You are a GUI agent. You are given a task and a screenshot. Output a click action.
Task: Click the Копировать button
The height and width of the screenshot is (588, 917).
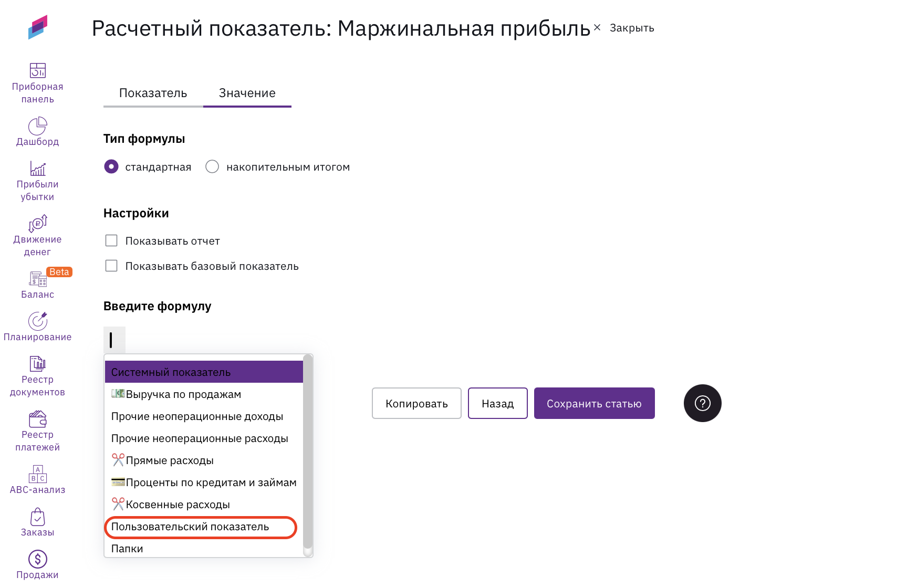416,403
